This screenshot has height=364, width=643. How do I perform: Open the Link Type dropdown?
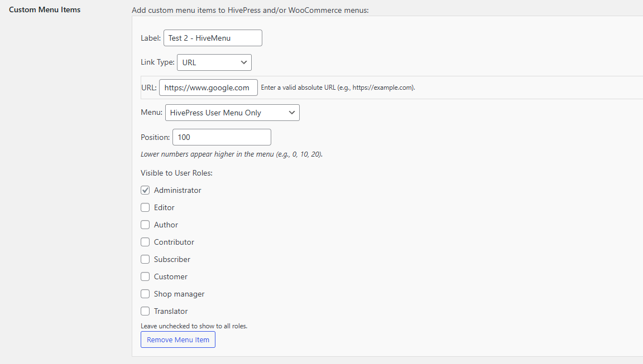pos(214,62)
